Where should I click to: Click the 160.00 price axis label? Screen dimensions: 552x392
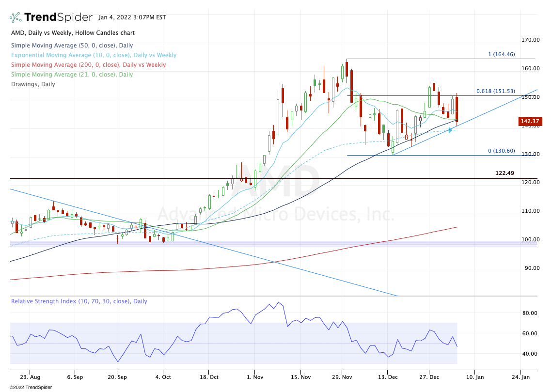tap(530, 68)
